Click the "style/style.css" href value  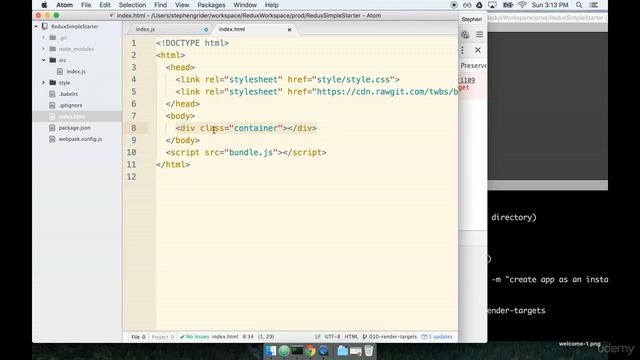[x=353, y=80]
